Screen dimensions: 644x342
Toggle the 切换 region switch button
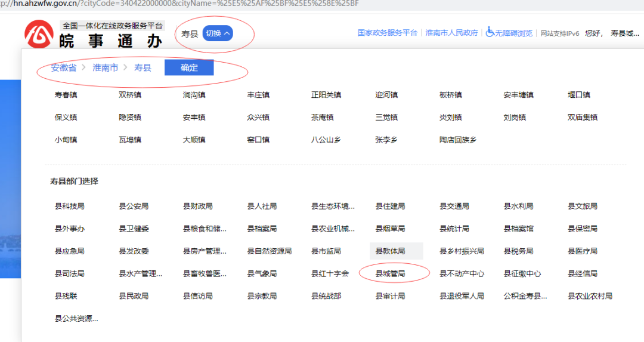click(x=218, y=33)
